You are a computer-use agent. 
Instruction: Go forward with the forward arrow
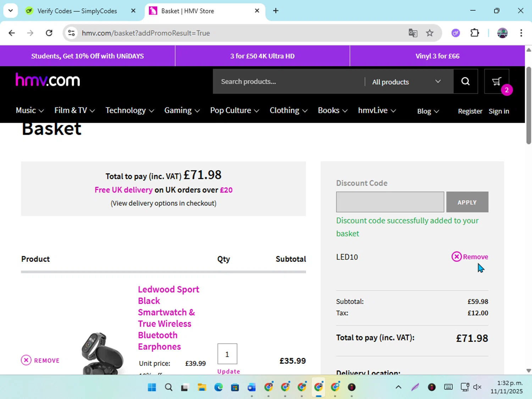[x=30, y=33]
